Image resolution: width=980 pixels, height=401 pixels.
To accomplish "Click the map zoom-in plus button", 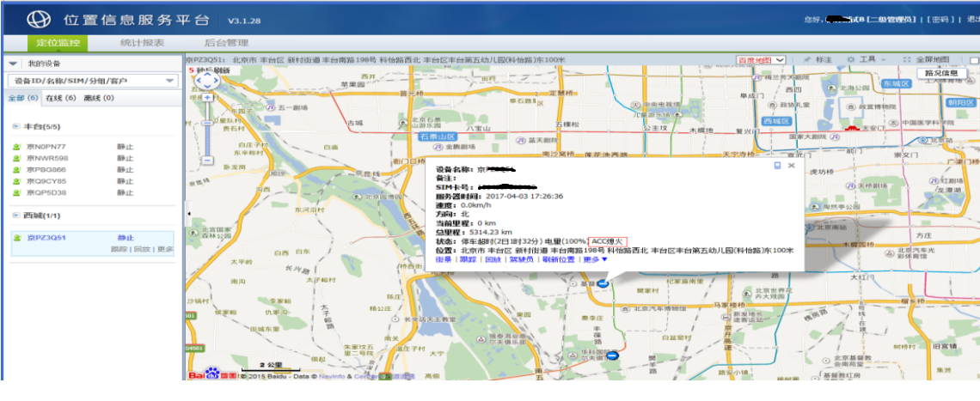I will [207, 98].
